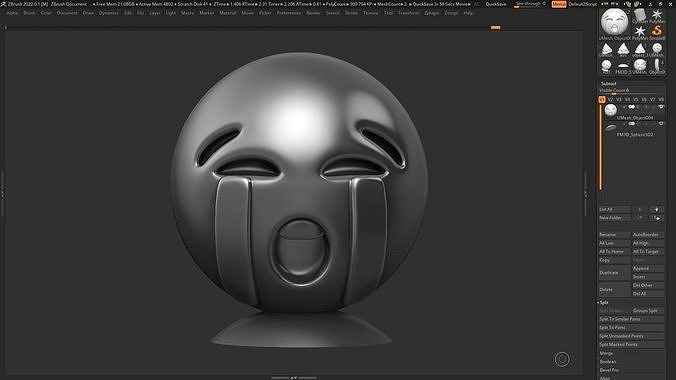The image size is (676, 380).
Task: Click the New Folder button
Action: click(614, 218)
